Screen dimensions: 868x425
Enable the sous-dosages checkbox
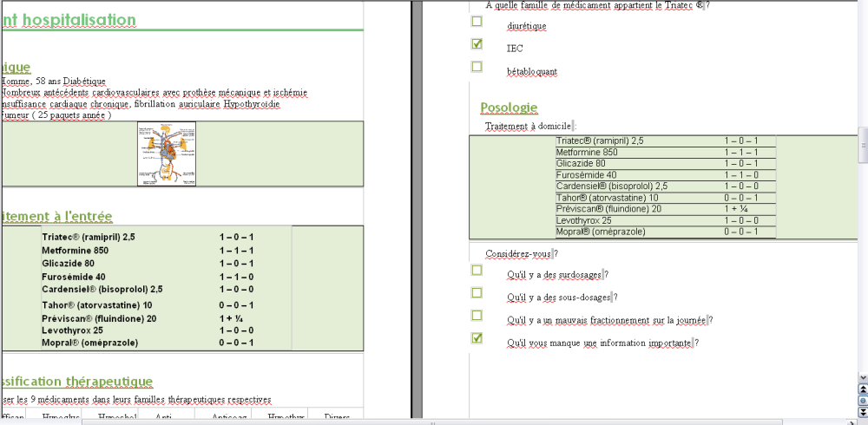[477, 293]
